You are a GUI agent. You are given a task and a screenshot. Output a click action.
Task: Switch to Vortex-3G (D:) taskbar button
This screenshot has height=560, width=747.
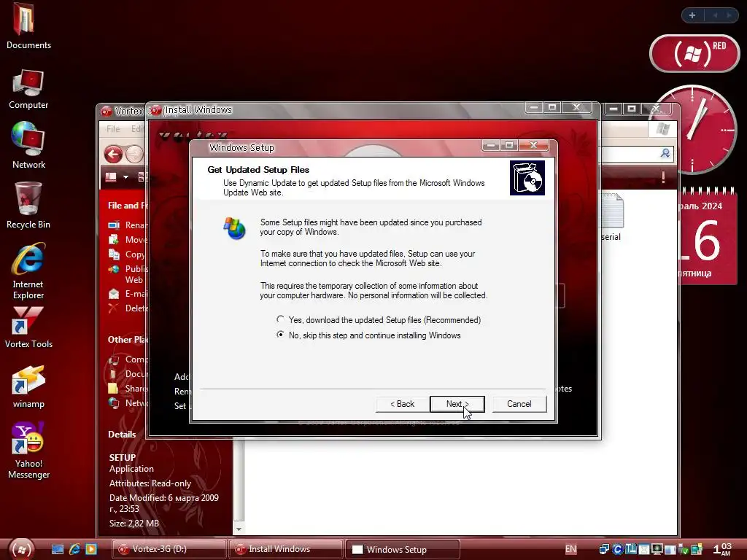(x=169, y=549)
